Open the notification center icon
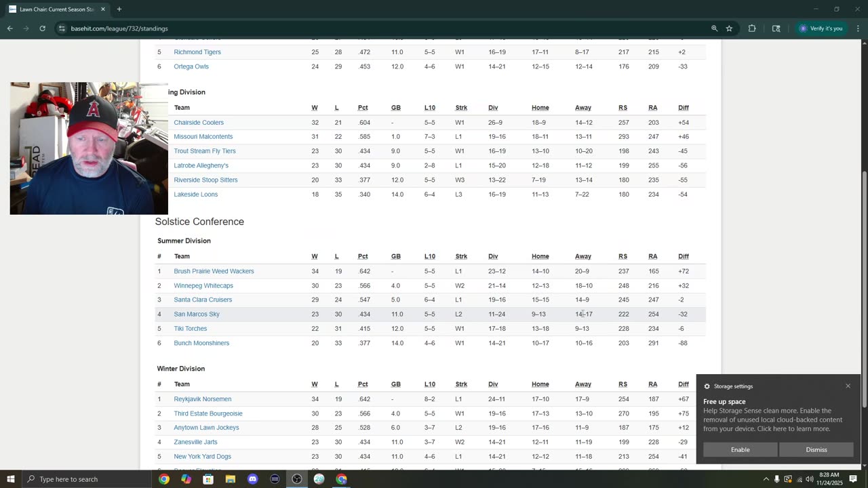868x488 pixels. click(853, 479)
